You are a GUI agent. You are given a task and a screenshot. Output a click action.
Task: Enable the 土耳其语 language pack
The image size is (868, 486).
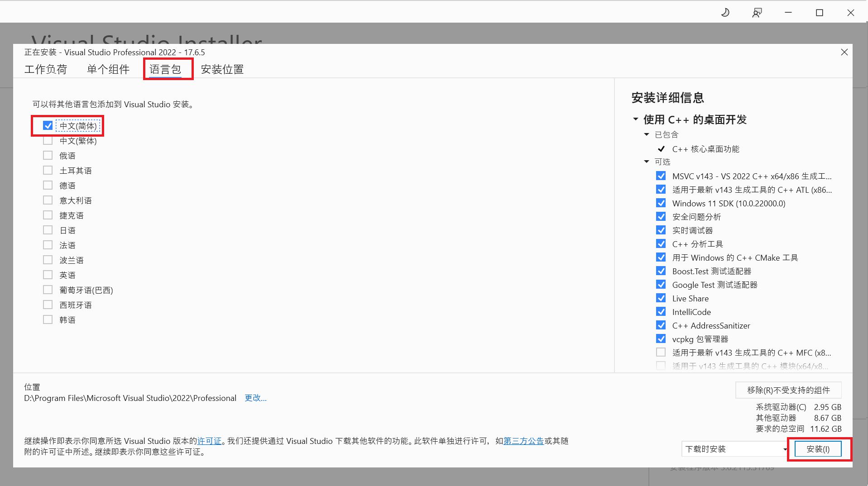tap(48, 171)
